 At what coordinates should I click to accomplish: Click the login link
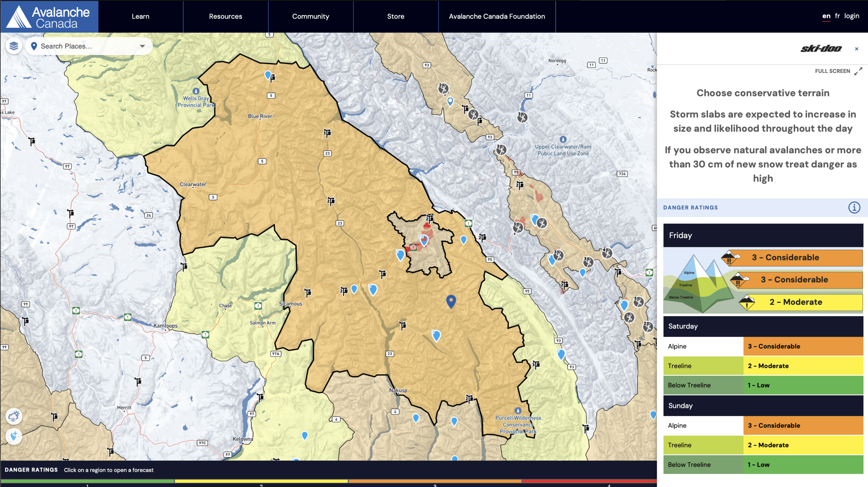[851, 16]
